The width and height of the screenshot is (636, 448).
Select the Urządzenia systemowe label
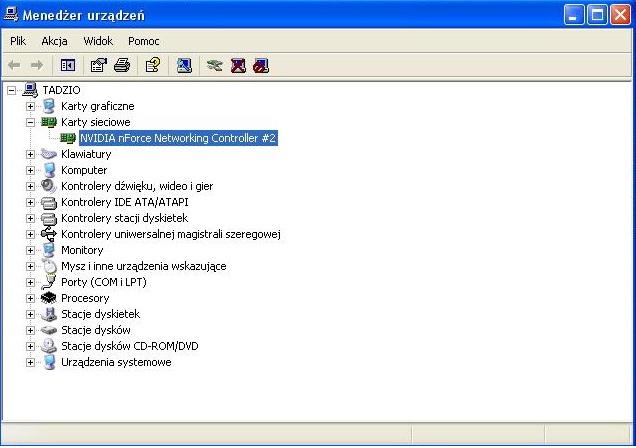click(x=116, y=362)
